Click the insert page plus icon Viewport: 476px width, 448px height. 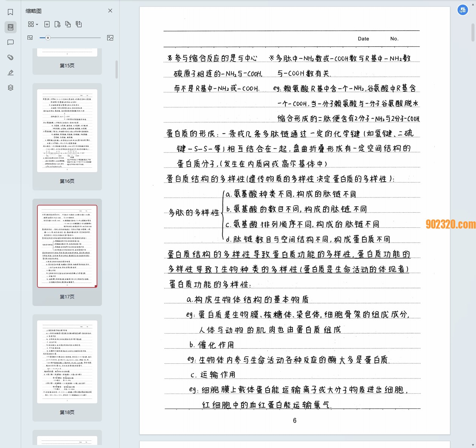point(47,24)
